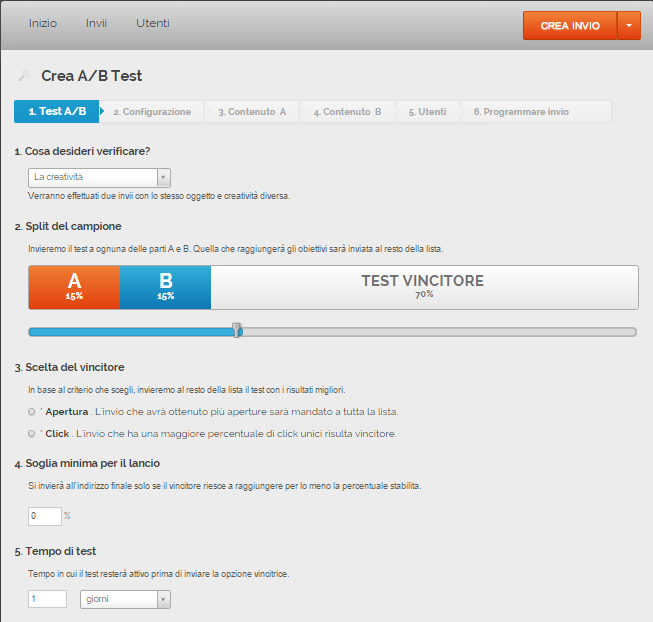Screen dimensions: 653x622
Task: Select the Apertura radio button
Action: [x=32, y=412]
